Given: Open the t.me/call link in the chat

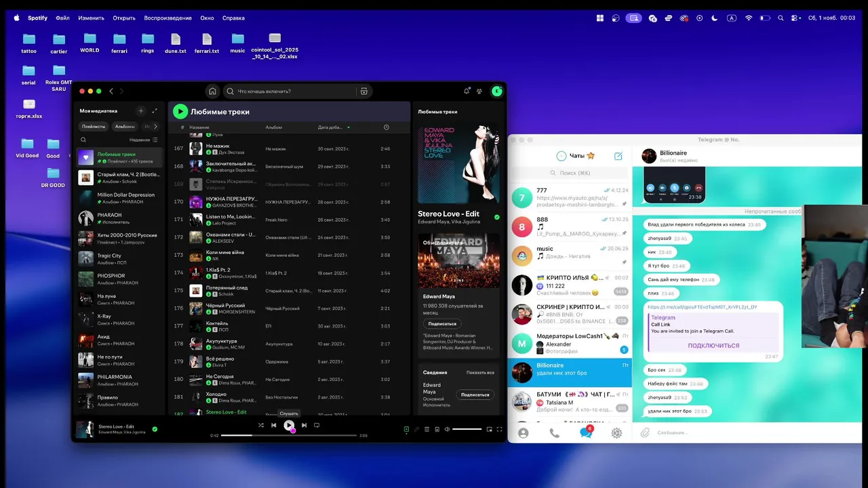Looking at the screenshot, I should click(x=702, y=307).
